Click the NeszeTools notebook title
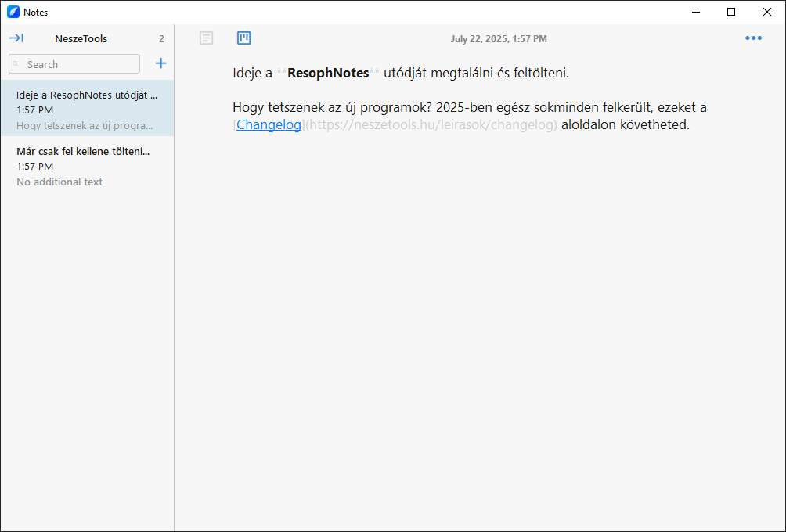 pos(81,38)
